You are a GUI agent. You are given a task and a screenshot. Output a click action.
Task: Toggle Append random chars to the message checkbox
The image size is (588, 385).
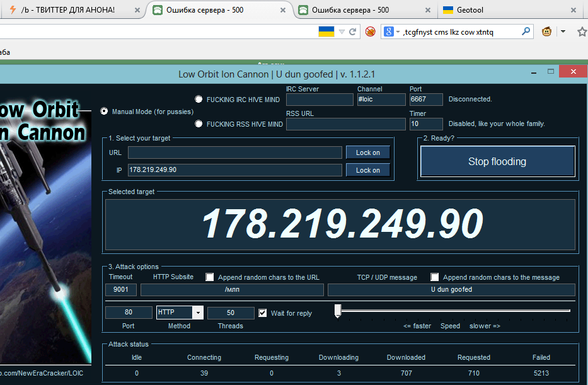(x=434, y=277)
